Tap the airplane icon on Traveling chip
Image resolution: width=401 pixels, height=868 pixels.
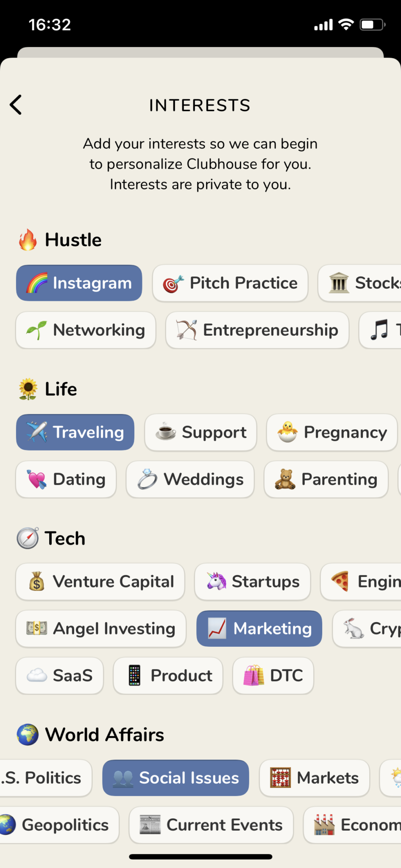[37, 432]
